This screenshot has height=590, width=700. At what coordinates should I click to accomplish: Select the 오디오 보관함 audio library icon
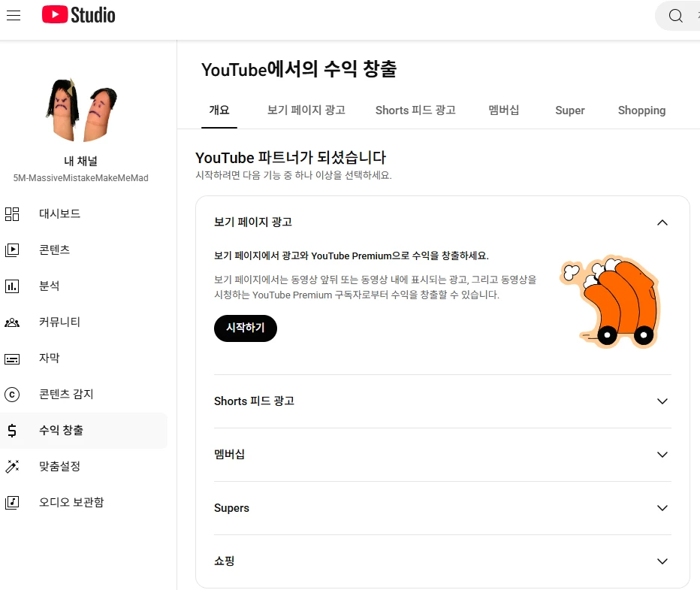click(x=12, y=502)
